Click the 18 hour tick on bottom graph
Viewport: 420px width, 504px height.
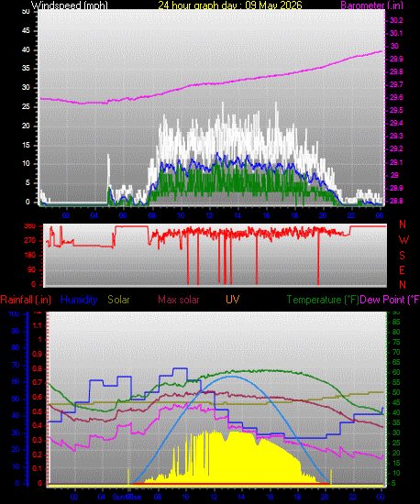tap(297, 497)
